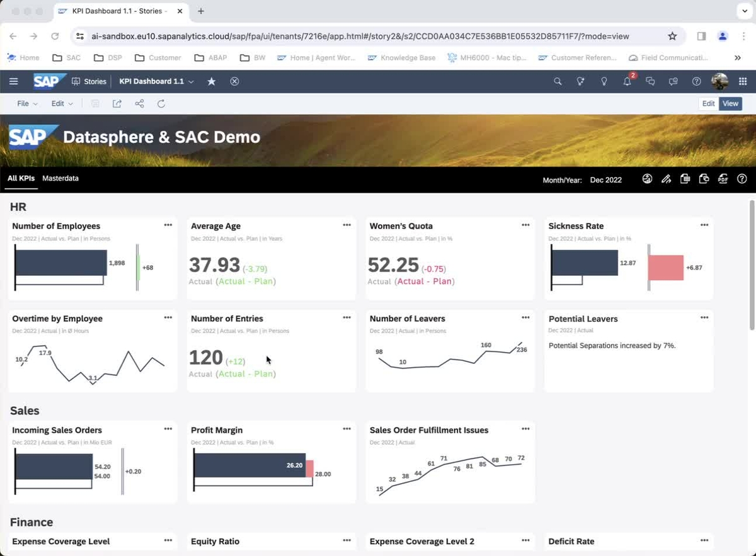Click the copy data icon on dashboard toolbar
Viewport: 756px width, 556px height.
tap(704, 179)
